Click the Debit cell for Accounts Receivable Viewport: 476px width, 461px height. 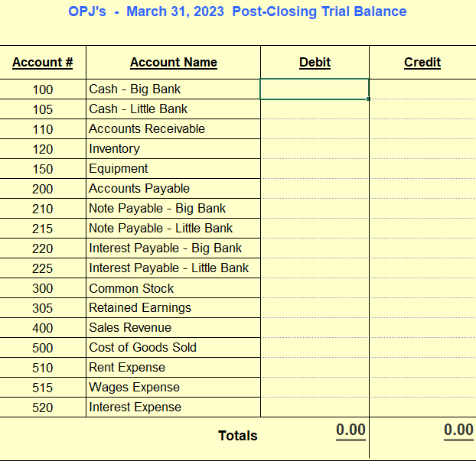point(315,129)
